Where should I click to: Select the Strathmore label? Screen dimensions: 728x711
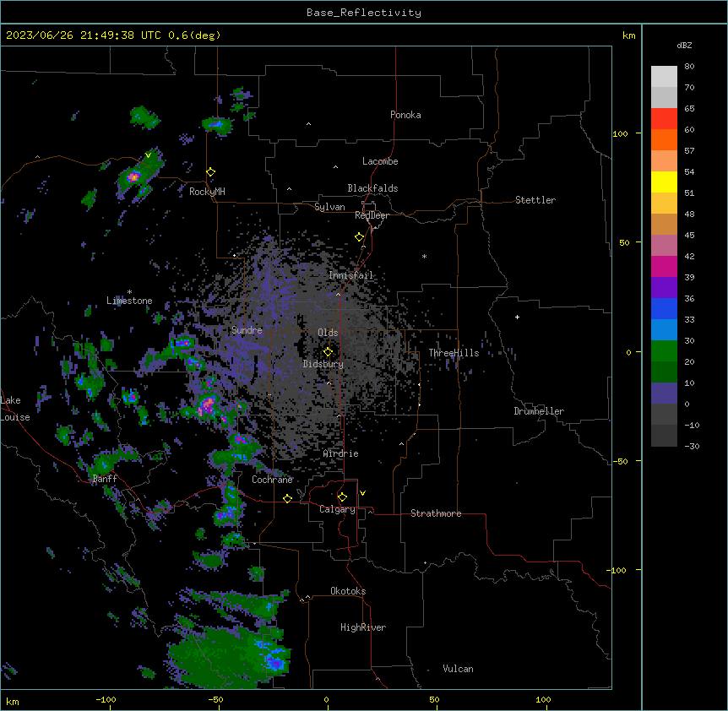click(436, 513)
